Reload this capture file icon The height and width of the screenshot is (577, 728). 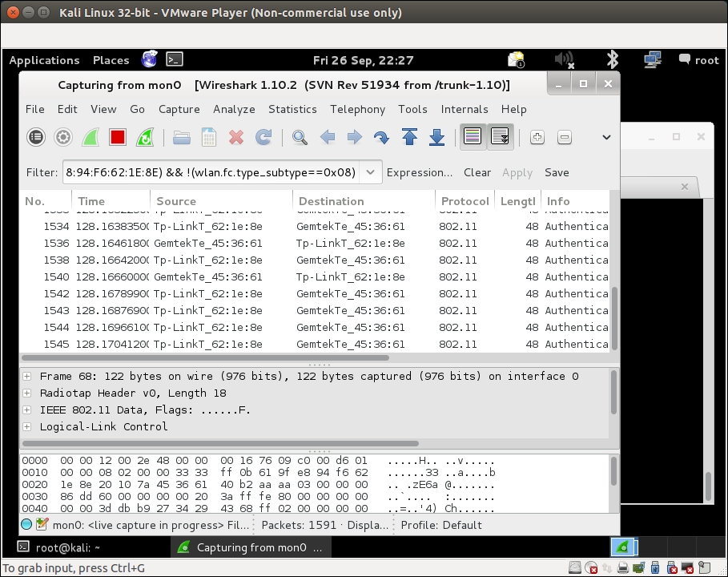(263, 137)
